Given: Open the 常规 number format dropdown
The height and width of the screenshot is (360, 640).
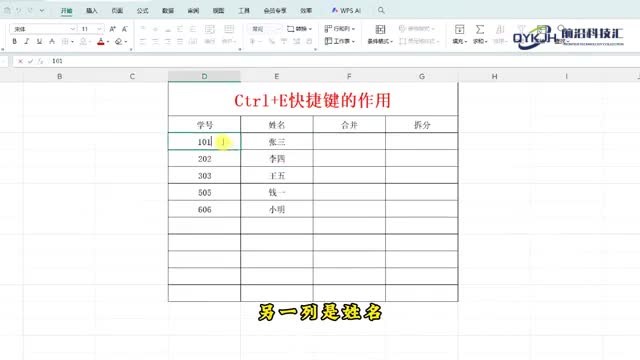Looking at the screenshot, I should point(264,29).
